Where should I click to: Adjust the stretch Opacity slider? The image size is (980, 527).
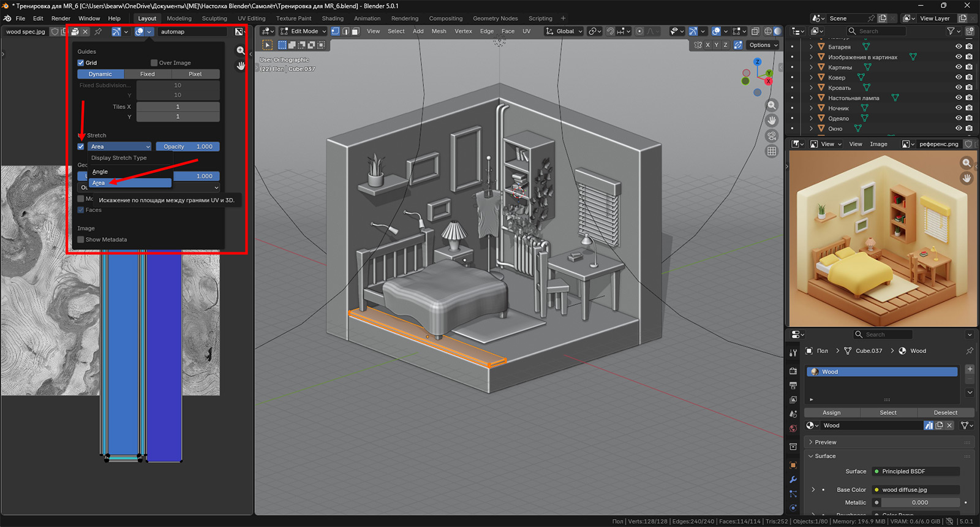coord(187,146)
